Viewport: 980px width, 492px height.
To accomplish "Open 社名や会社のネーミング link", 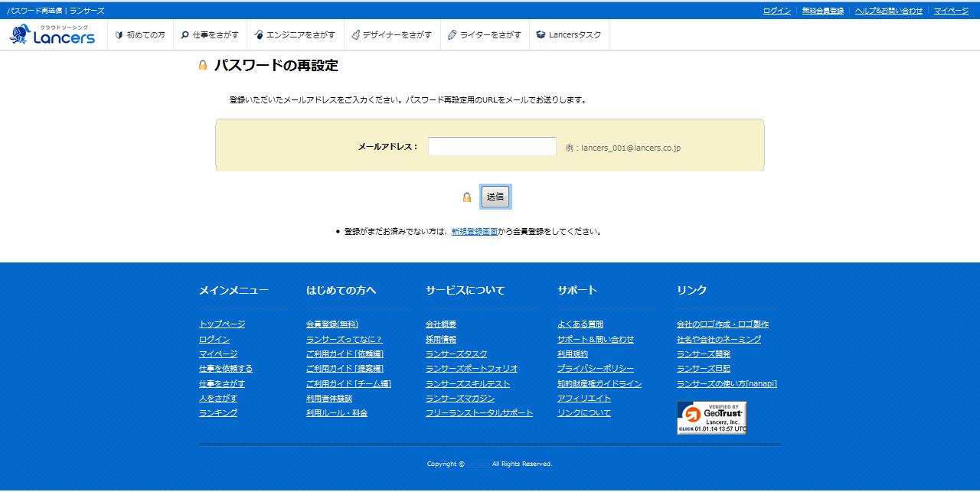I will [x=719, y=339].
